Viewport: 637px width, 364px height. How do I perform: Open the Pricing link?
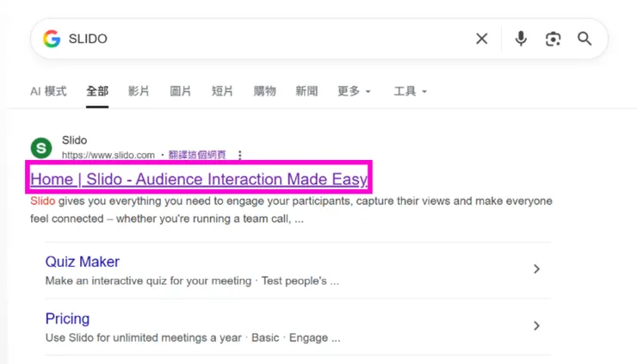coord(67,318)
